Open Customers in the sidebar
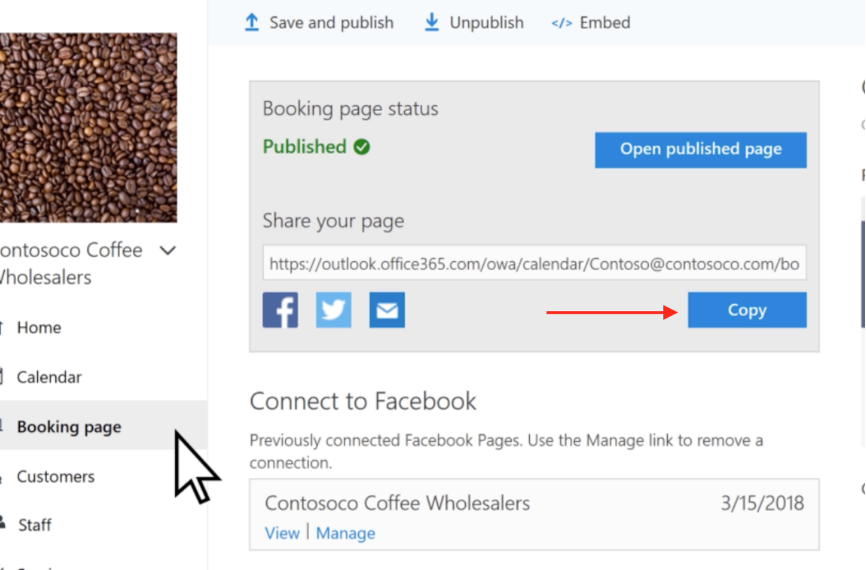The image size is (866, 570). (56, 477)
